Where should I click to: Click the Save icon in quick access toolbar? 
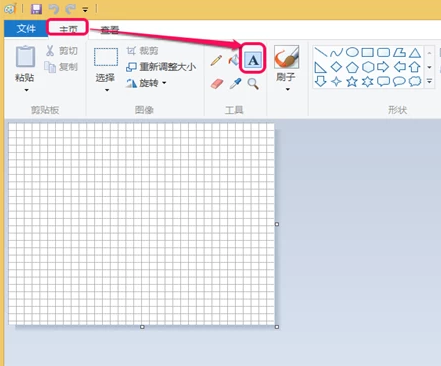(x=36, y=9)
